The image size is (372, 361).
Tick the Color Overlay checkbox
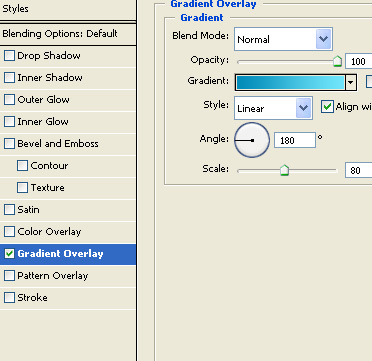click(9, 232)
